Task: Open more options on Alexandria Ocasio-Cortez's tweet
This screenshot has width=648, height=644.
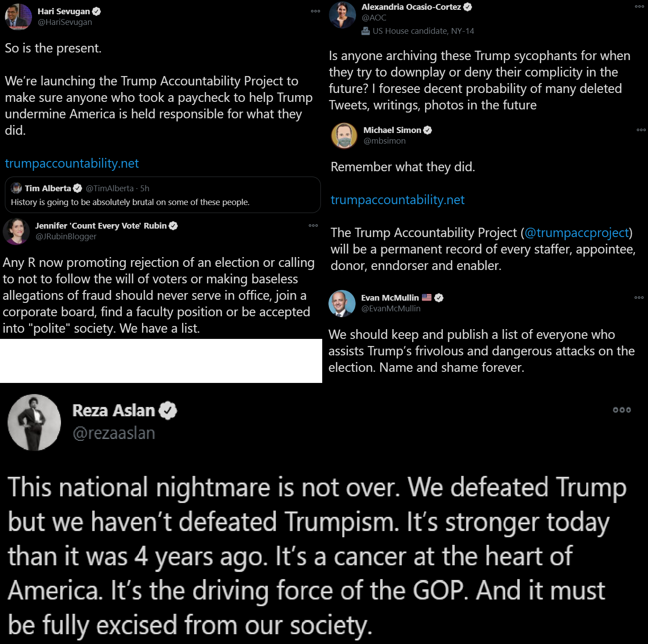Action: [639, 7]
